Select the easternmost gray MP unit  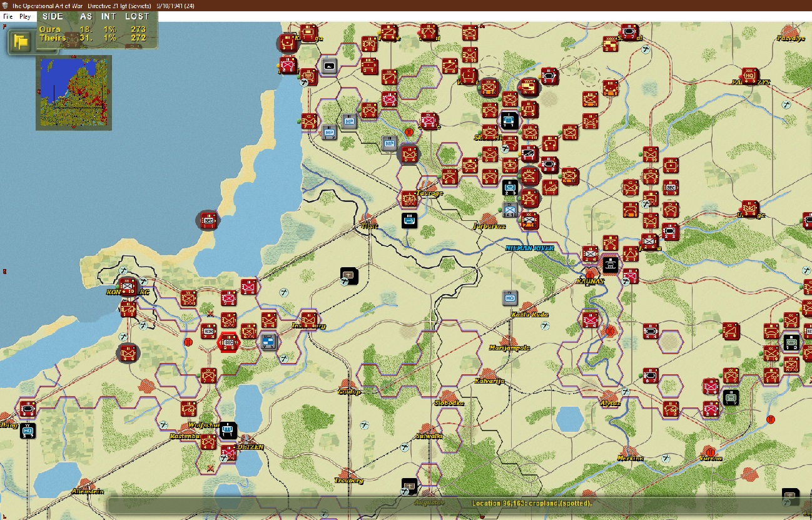pyautogui.click(x=390, y=143)
